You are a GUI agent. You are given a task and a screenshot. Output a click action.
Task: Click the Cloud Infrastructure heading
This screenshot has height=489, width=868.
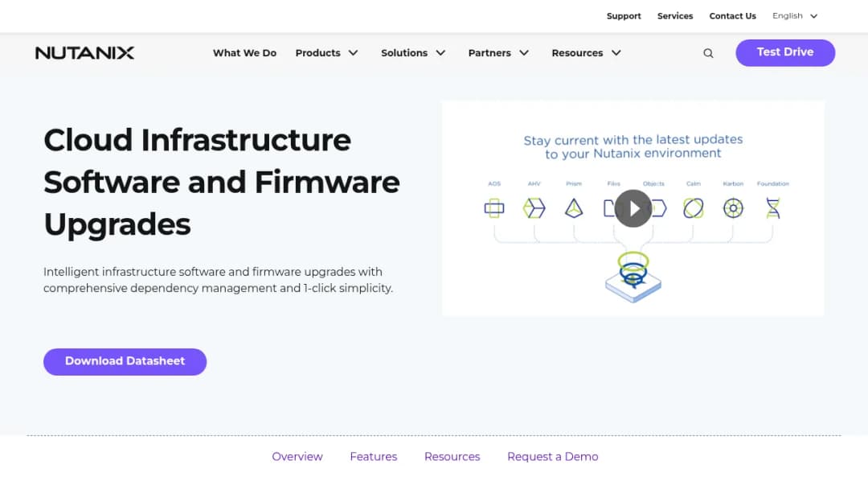tap(222, 182)
